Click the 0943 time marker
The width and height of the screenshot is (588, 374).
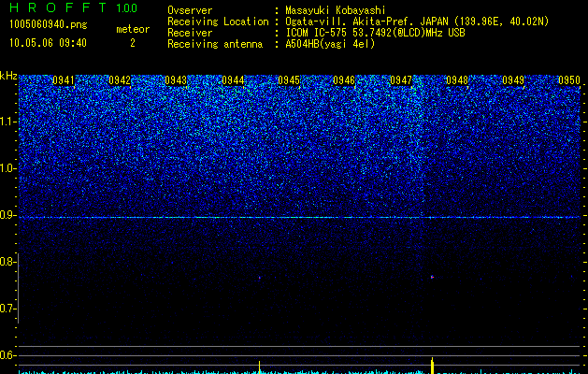[x=176, y=80]
